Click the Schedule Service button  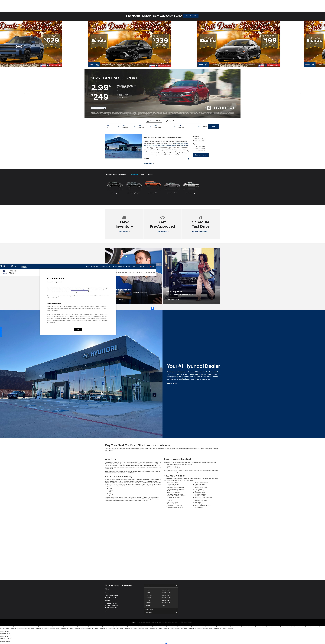(201, 155)
